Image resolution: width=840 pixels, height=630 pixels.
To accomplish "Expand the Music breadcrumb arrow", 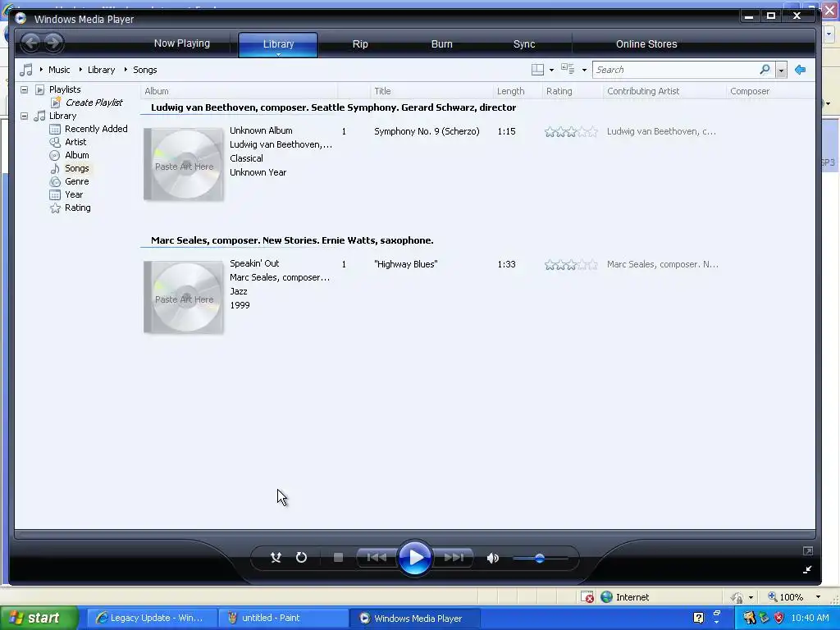I will 41,70.
